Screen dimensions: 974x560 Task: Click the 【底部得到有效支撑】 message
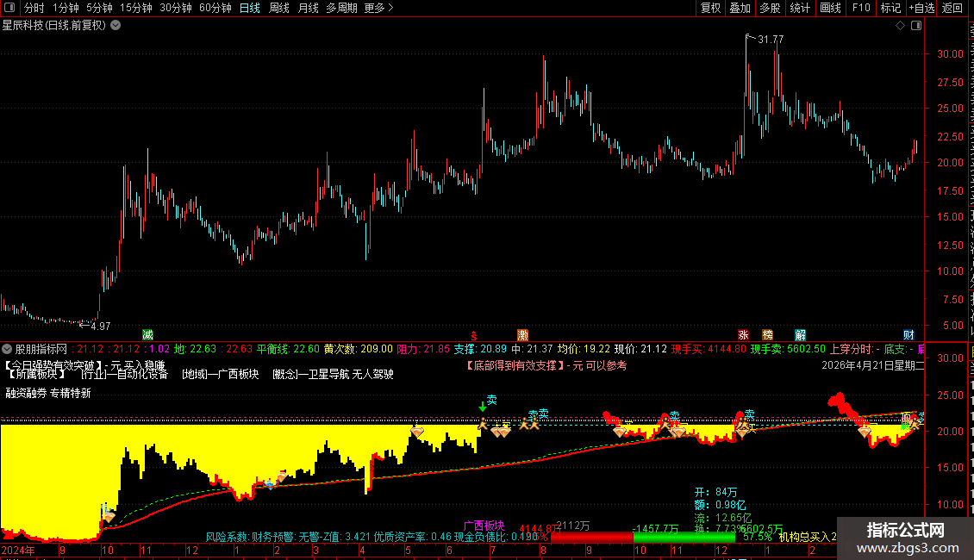pos(515,365)
